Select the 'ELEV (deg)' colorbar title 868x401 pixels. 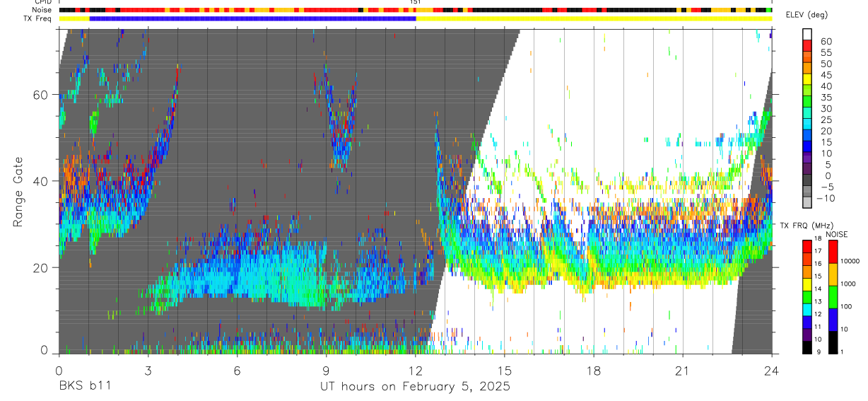(808, 15)
